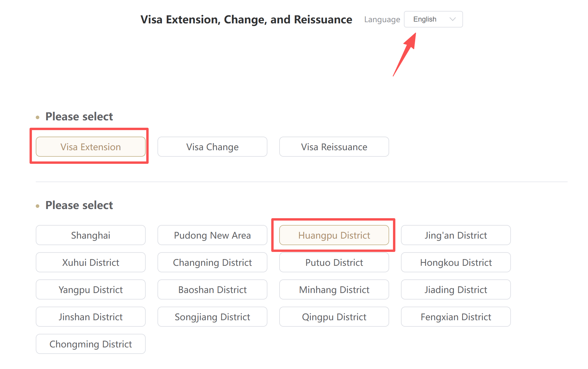Image resolution: width=588 pixels, height=369 pixels.
Task: Choose Jing'an District
Action: click(456, 235)
